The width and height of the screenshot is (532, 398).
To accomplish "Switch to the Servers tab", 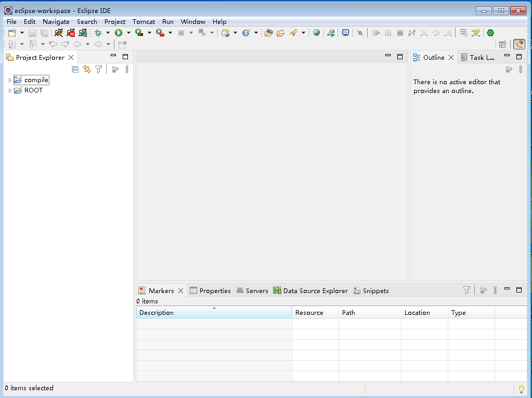I will [252, 290].
